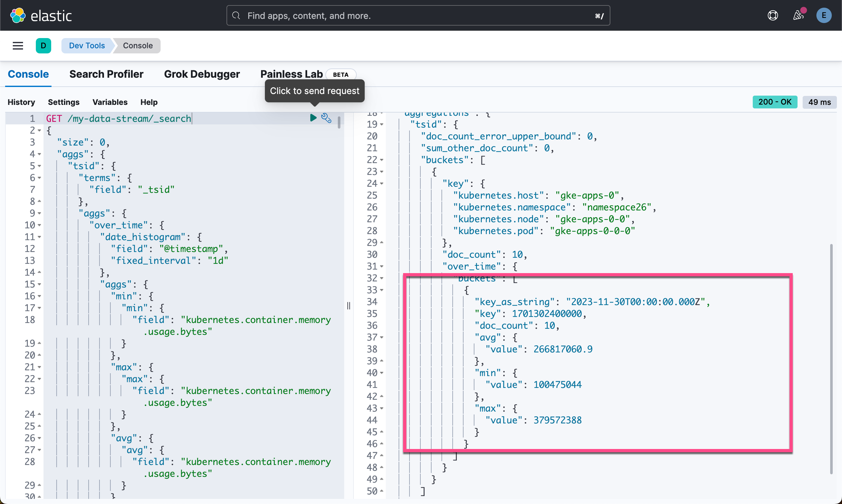The image size is (842, 504).
Task: Switch to the Search Profiler tab
Action: point(106,74)
